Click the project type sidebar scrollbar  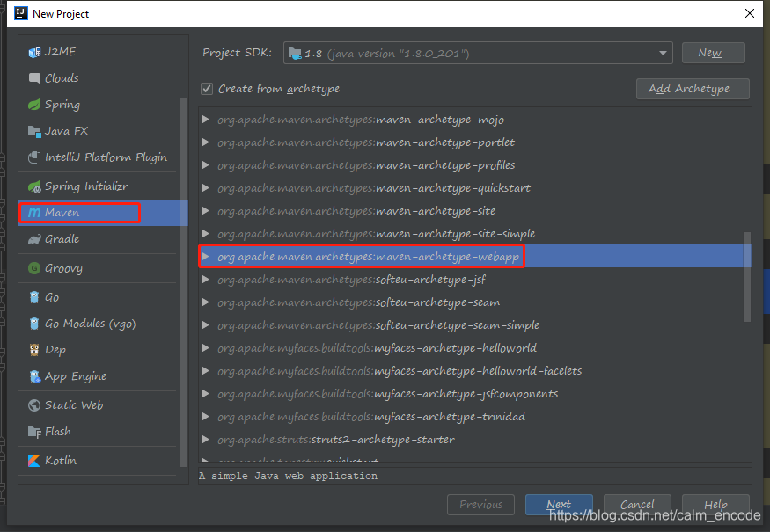coord(184,282)
